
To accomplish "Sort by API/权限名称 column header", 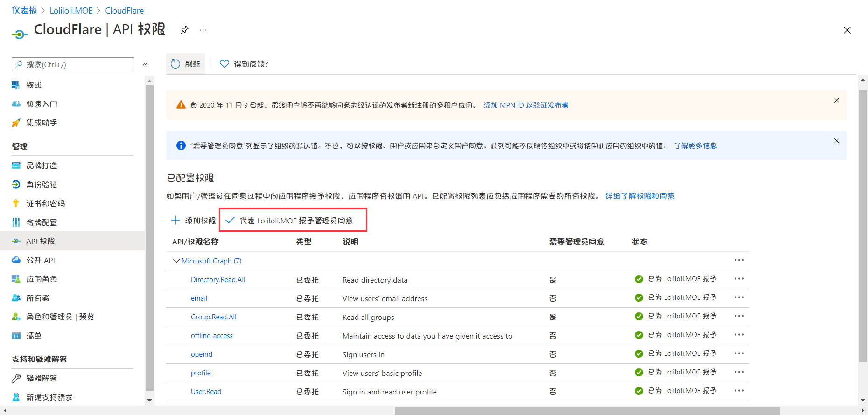I will coord(195,242).
